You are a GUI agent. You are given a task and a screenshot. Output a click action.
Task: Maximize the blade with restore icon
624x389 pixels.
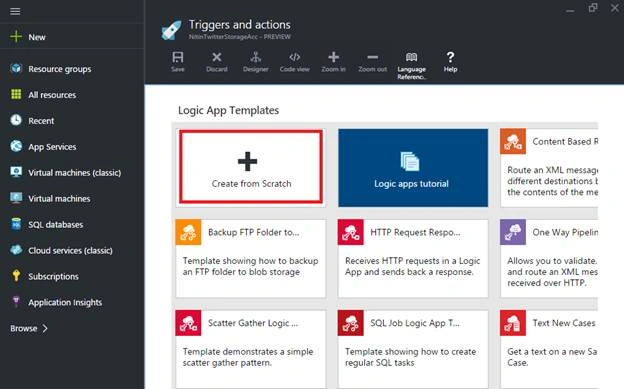click(x=593, y=8)
